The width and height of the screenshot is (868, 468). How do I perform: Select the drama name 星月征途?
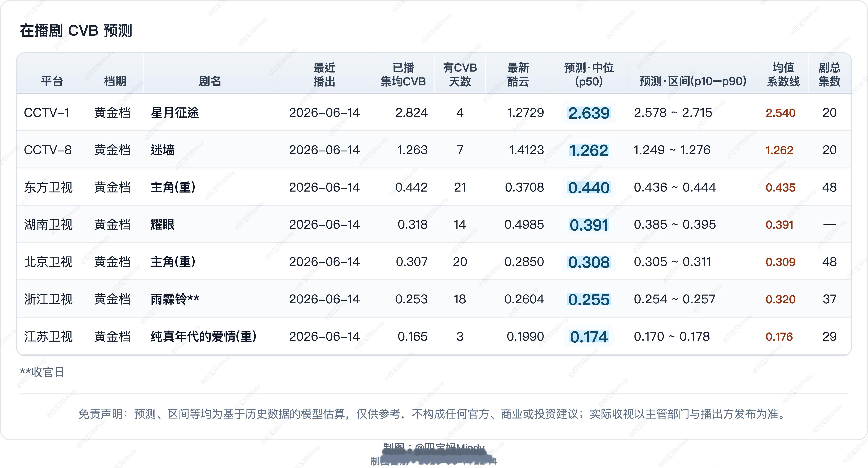174,113
